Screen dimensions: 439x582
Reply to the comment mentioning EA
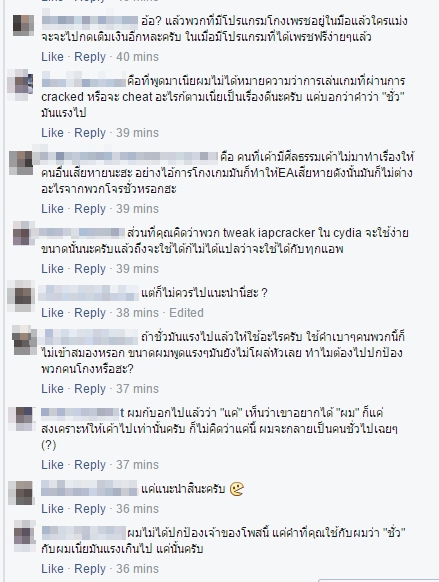tap(90, 209)
